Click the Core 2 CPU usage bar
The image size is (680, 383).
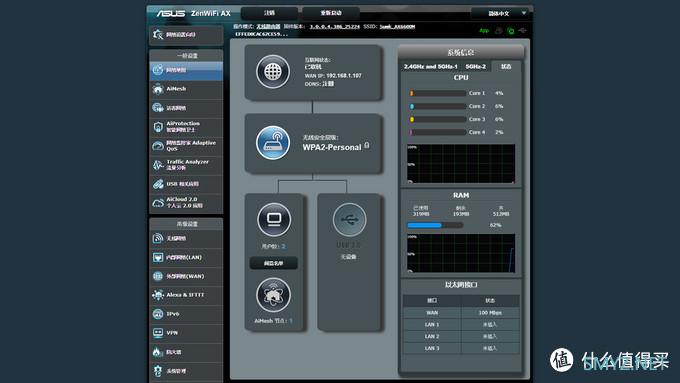click(x=438, y=106)
